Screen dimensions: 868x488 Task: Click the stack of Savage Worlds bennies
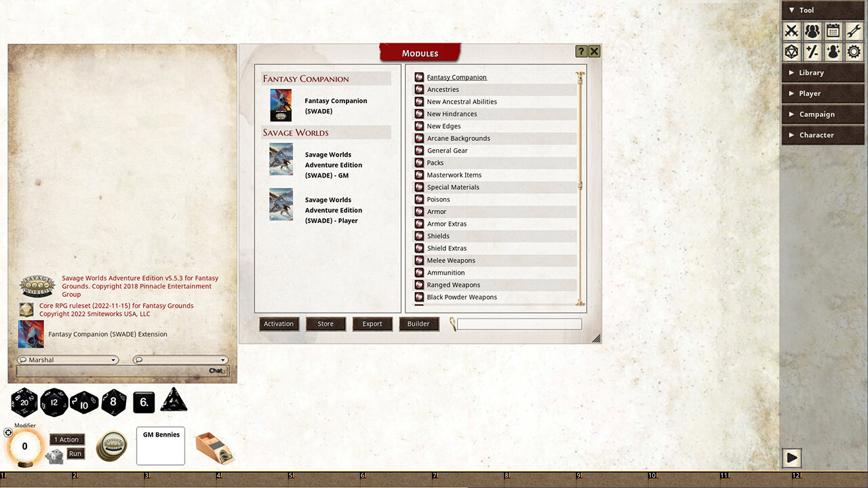(111, 446)
